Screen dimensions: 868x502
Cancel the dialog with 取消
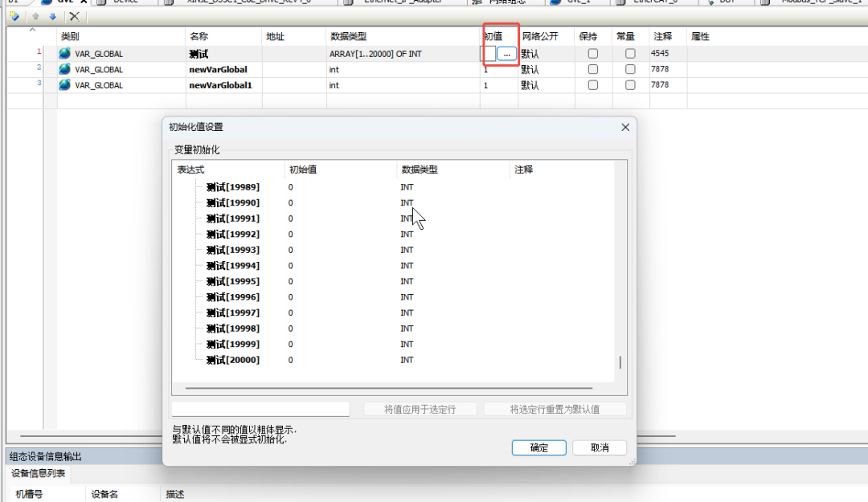600,447
